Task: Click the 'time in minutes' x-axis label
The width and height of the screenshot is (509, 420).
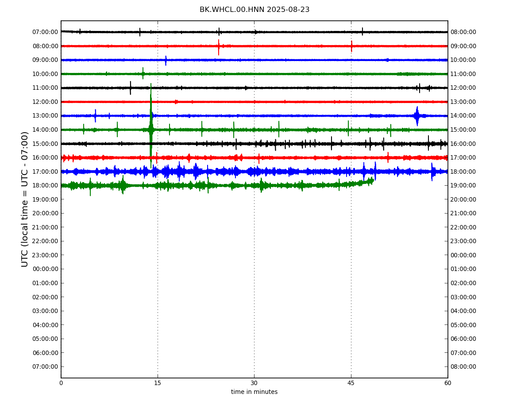Action: coord(254,392)
